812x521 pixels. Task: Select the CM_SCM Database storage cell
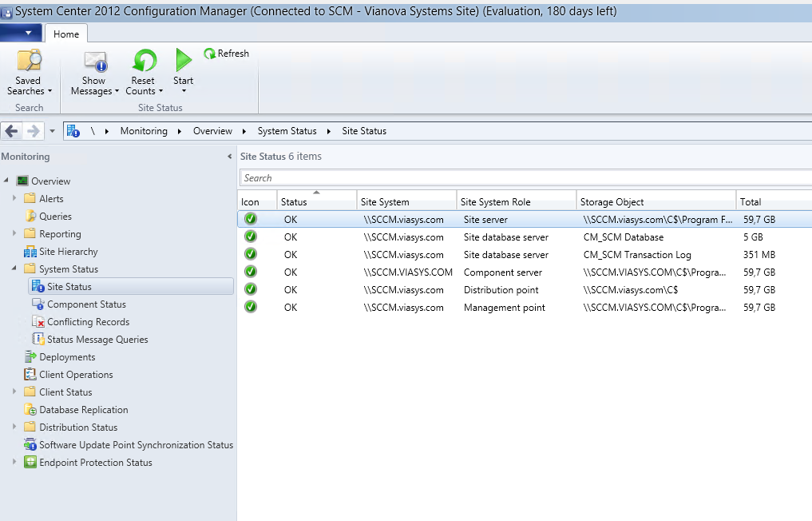pos(624,237)
